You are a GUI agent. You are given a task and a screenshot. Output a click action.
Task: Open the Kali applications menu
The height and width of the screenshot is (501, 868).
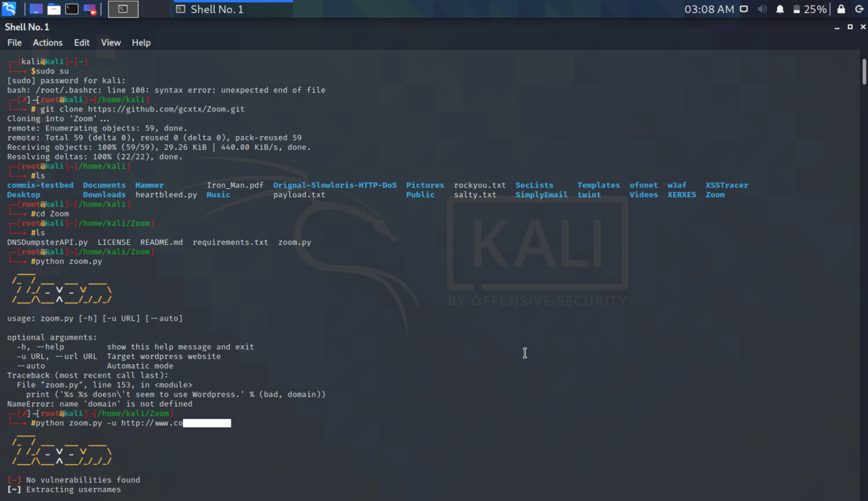9,9
